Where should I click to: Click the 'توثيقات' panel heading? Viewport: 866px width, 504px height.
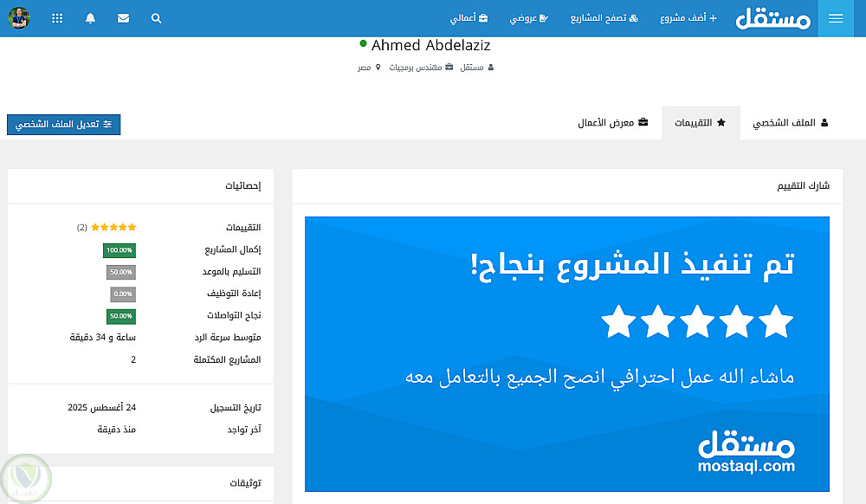[x=245, y=483]
